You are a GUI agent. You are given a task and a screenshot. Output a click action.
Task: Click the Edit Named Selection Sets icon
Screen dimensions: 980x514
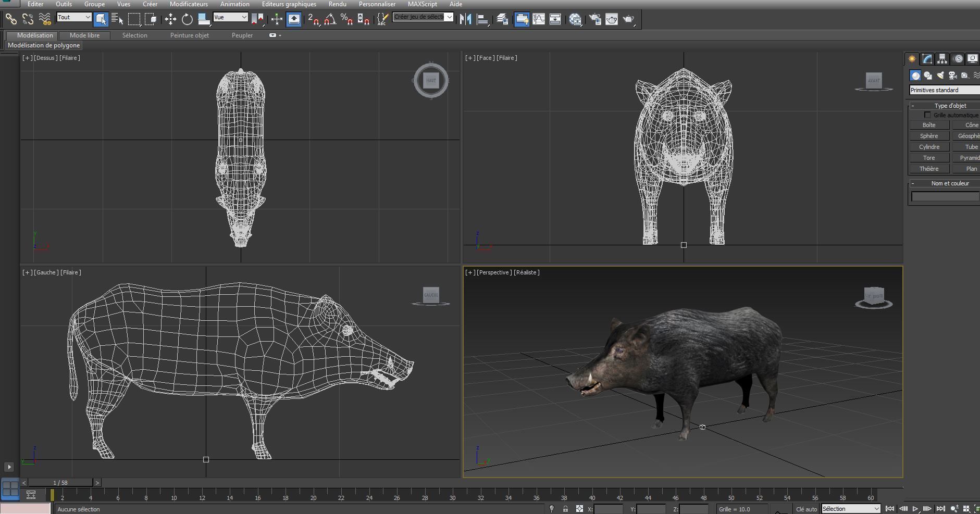382,19
